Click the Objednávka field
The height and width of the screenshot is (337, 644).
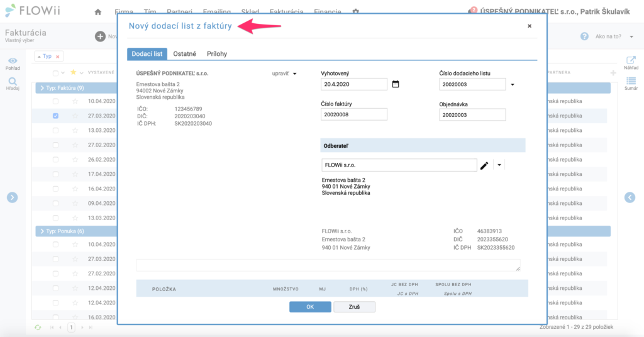pyautogui.click(x=472, y=115)
